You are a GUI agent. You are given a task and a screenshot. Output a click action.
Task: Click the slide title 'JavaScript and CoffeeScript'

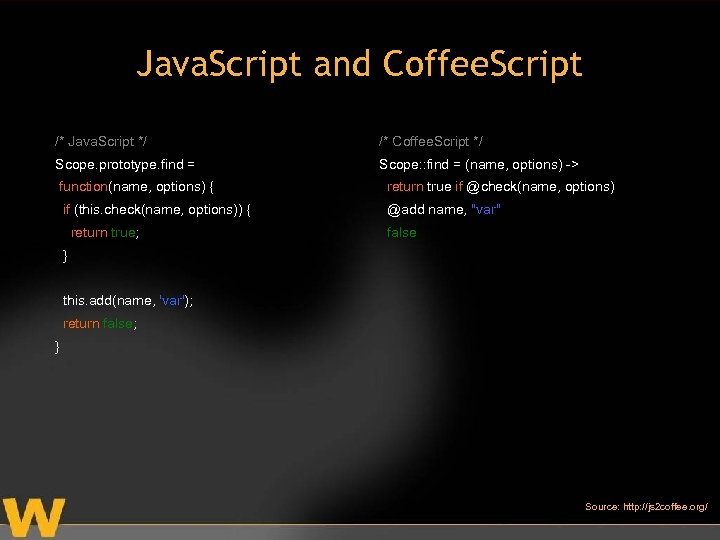click(360, 64)
